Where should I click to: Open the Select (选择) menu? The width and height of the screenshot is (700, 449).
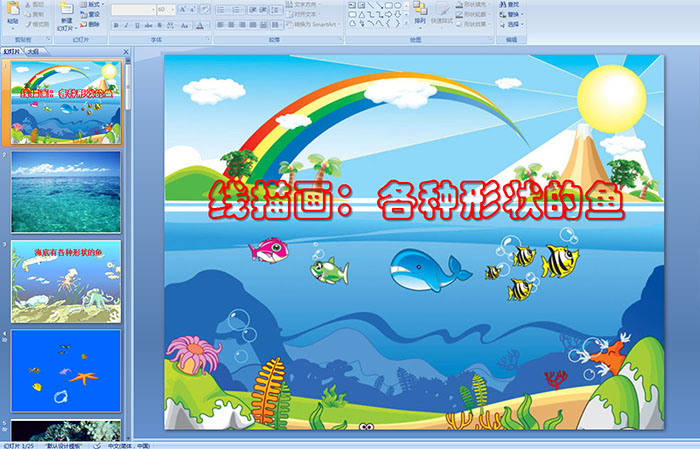pyautogui.click(x=512, y=24)
